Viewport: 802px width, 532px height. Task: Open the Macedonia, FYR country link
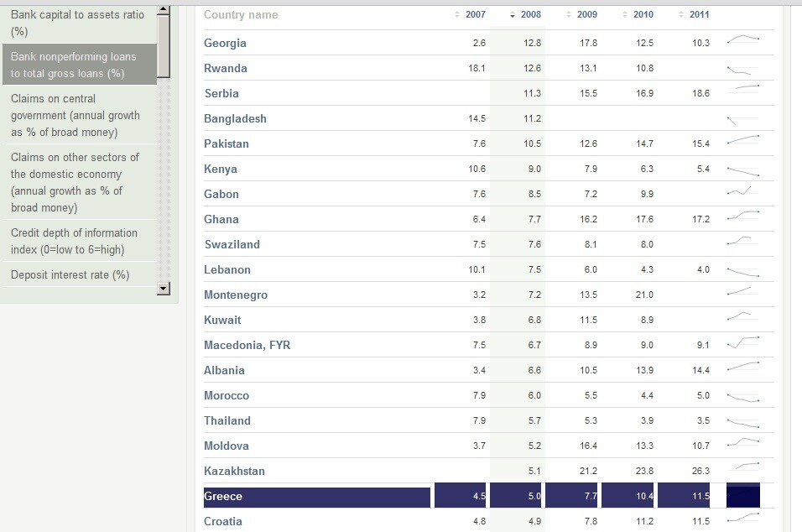[x=247, y=345]
